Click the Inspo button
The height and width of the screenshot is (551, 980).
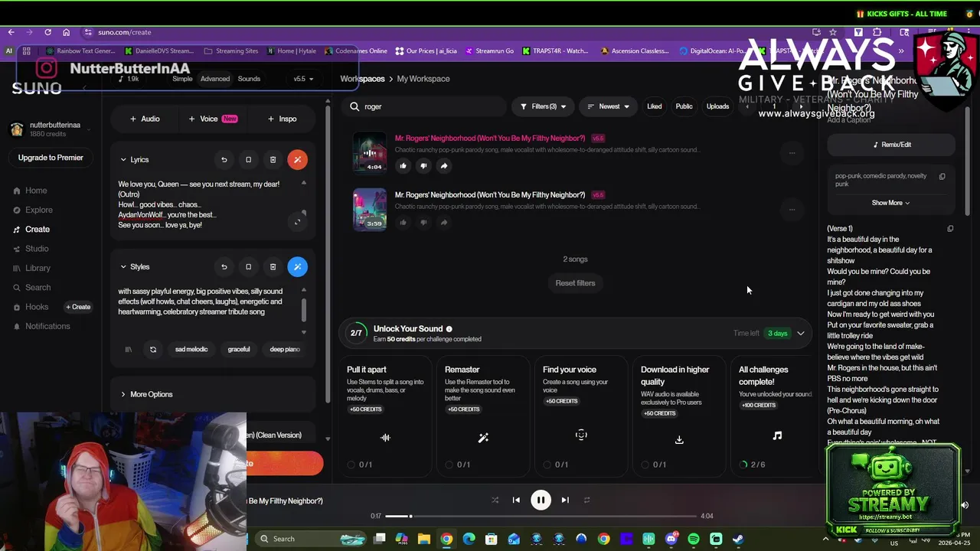pyautogui.click(x=282, y=119)
